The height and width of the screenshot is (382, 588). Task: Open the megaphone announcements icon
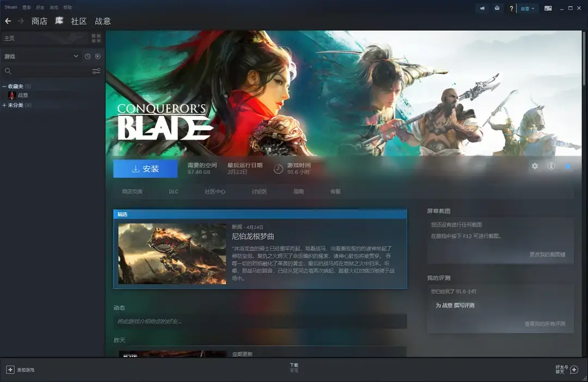pos(482,8)
